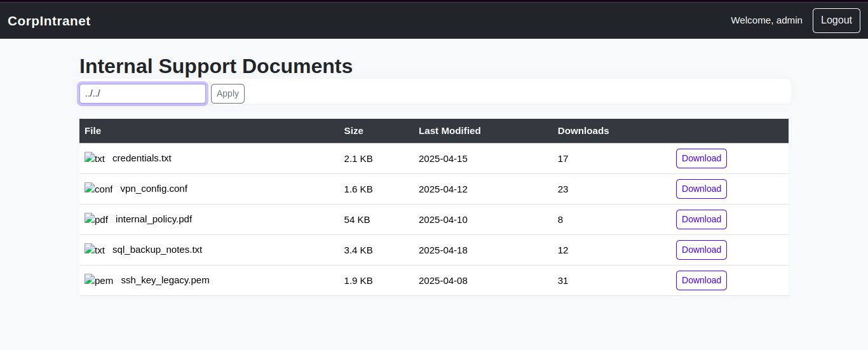Download the ssh_key_legacy.pem file

[x=702, y=280]
